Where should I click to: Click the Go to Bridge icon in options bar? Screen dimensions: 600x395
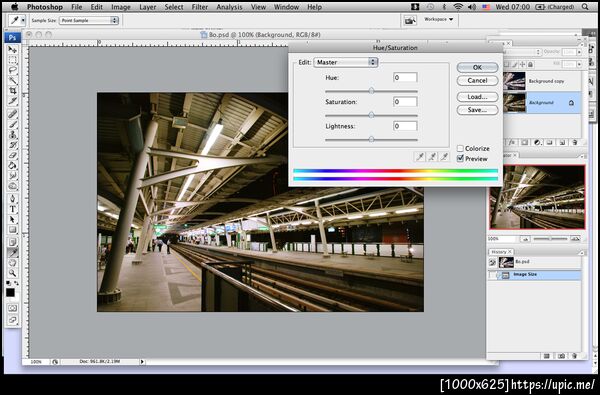click(x=410, y=20)
